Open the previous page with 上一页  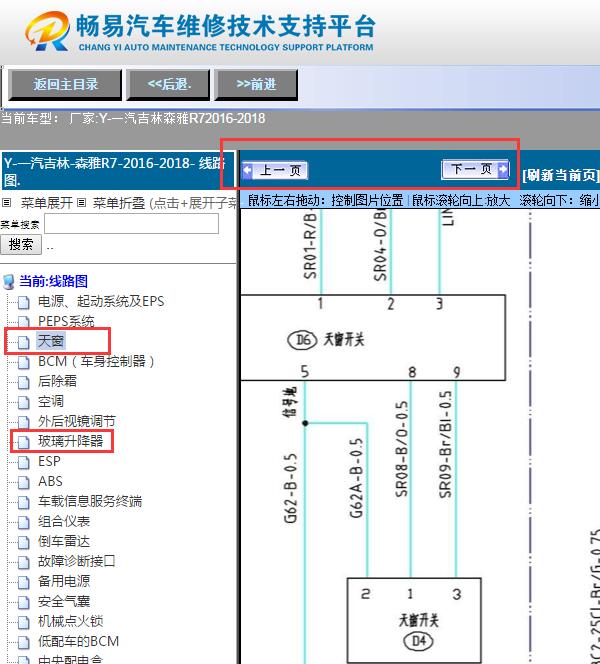tap(274, 171)
